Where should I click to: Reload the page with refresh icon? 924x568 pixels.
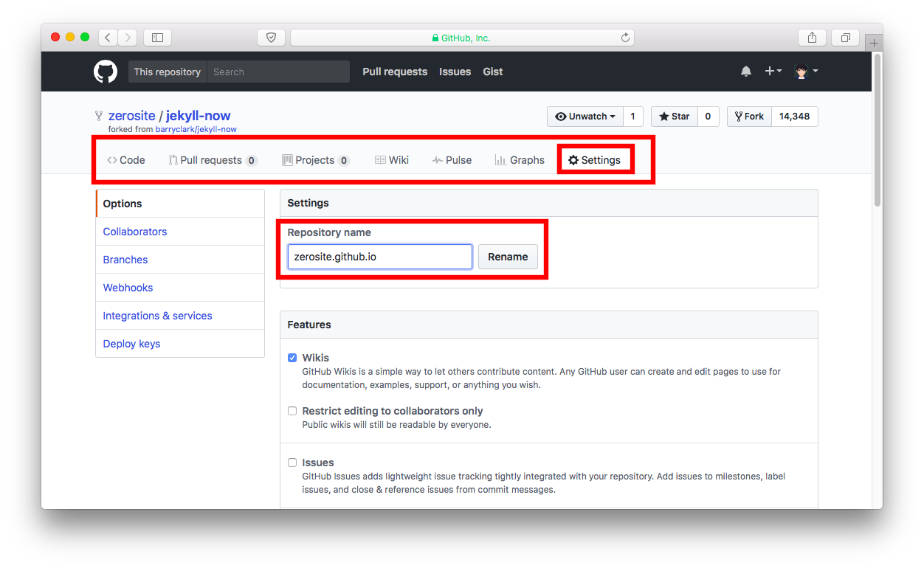pyautogui.click(x=626, y=38)
